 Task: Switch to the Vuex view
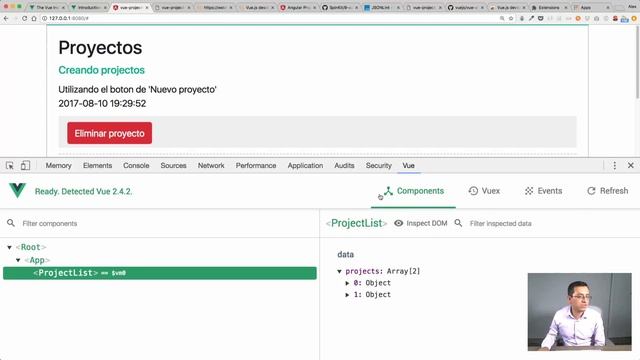coord(484,191)
